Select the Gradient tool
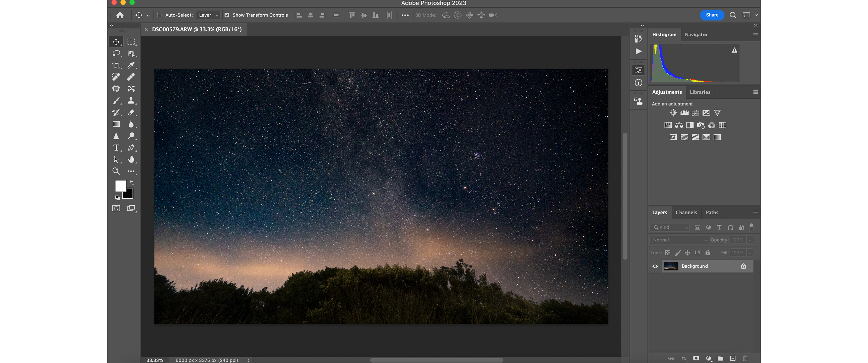The height and width of the screenshot is (363, 868). coord(116,124)
